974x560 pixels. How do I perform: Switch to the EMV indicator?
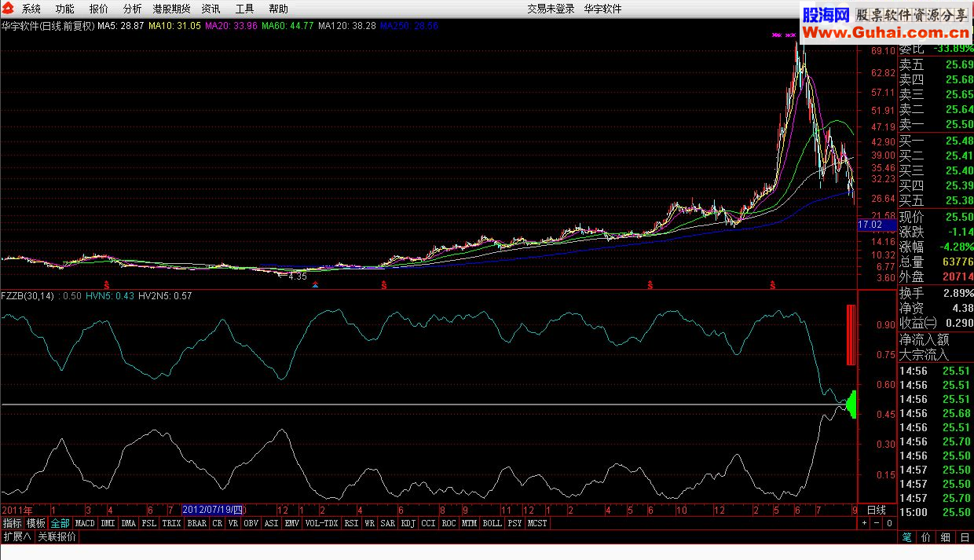pos(291,523)
